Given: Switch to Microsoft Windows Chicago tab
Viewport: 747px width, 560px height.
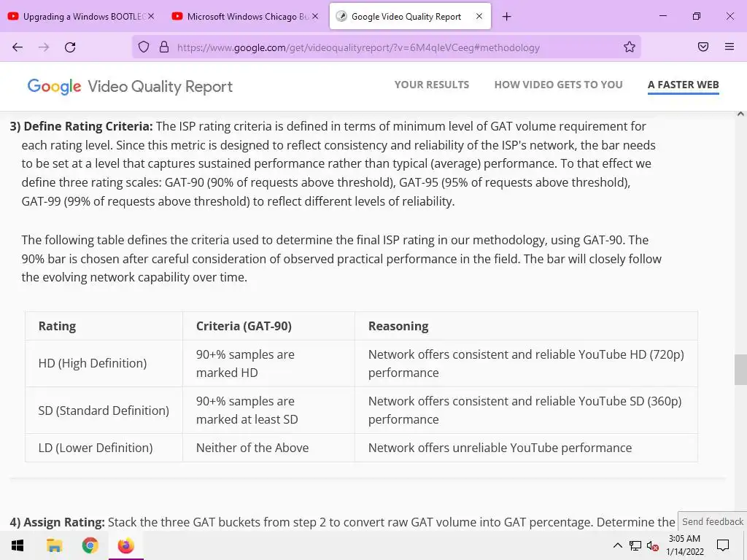Looking at the screenshot, I should pyautogui.click(x=245, y=17).
